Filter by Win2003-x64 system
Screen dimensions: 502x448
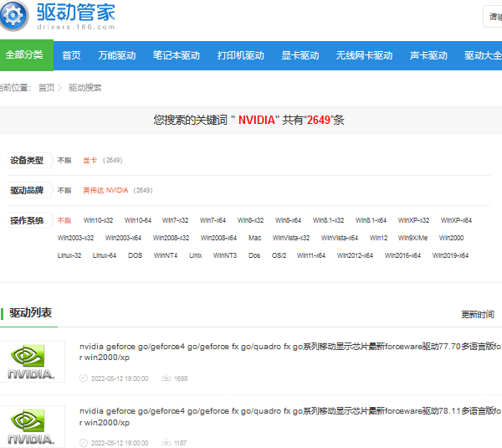(123, 238)
